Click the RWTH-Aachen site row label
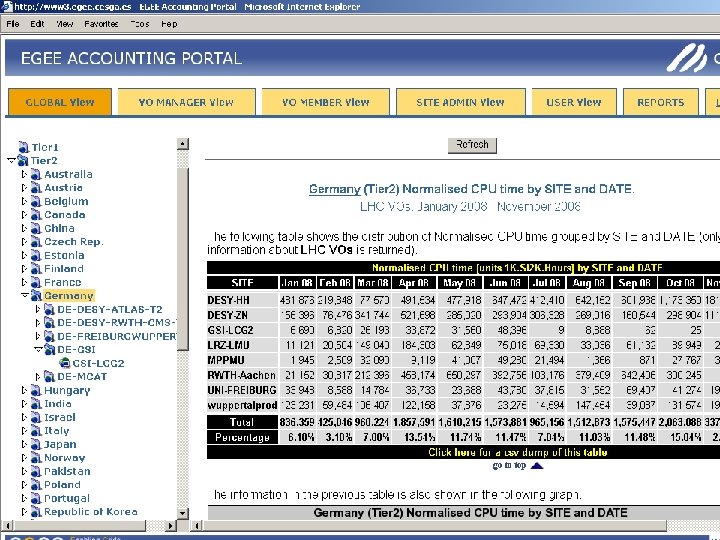Image resolution: width=720 pixels, height=540 pixels. coord(242,375)
